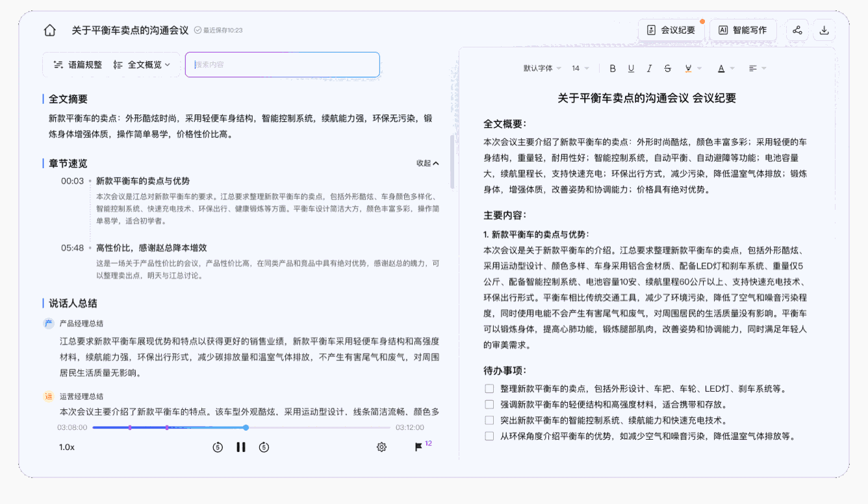Apply underline formatting in the editor toolbar
This screenshot has width=868, height=504.
pos(630,68)
